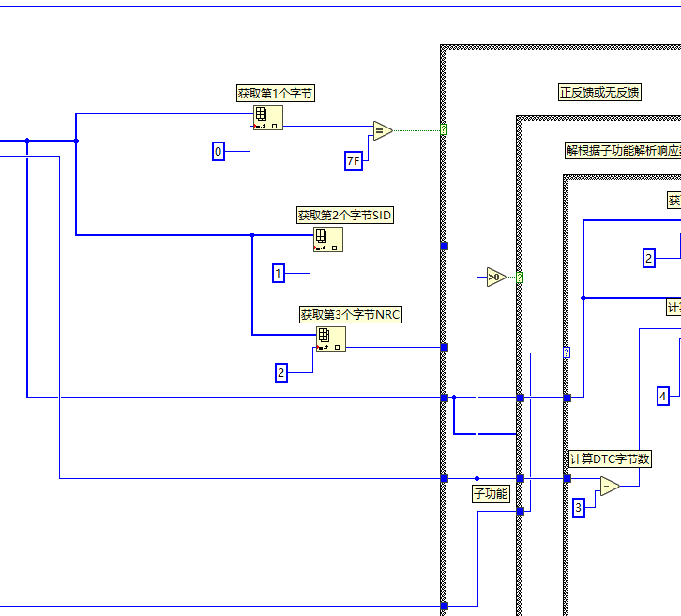Select the Index Array node under 获取第3个字节NRC
Image resolution: width=681 pixels, height=616 pixels.
pos(331,338)
